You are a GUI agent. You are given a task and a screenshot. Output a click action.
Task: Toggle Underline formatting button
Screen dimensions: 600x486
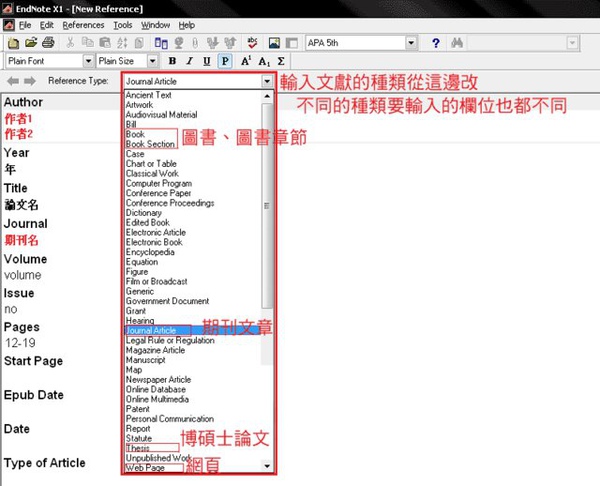207,61
